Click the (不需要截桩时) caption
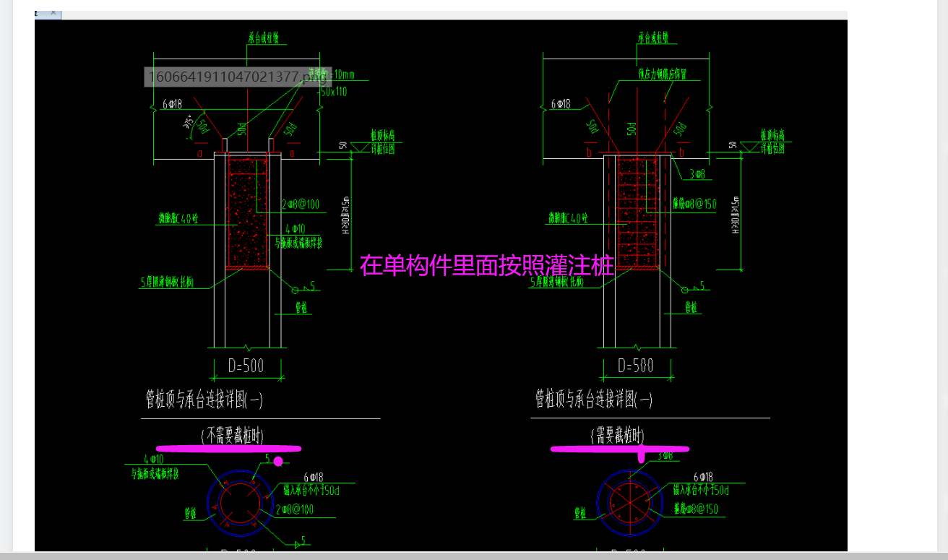This screenshot has width=948, height=560. tap(232, 436)
